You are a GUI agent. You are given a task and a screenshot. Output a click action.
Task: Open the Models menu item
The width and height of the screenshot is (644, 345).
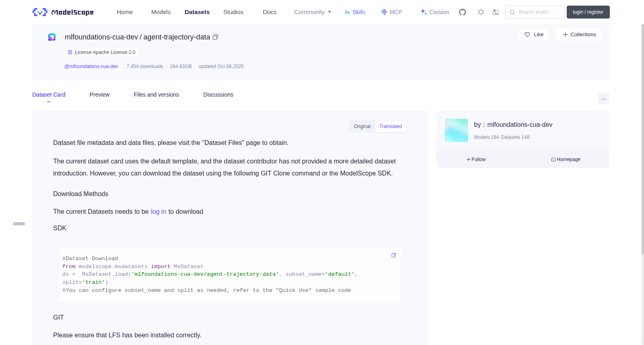coord(161,12)
